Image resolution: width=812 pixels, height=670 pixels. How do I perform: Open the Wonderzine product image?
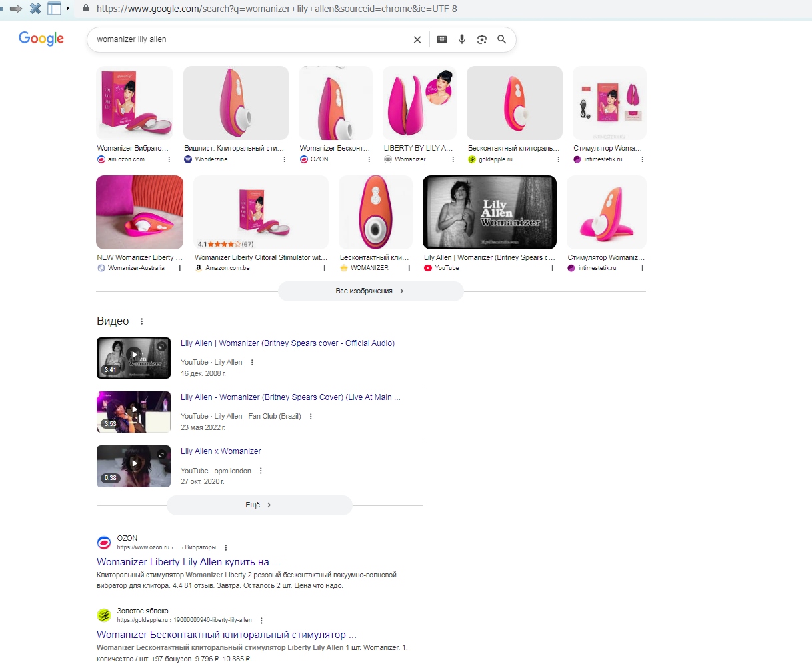coord(236,103)
